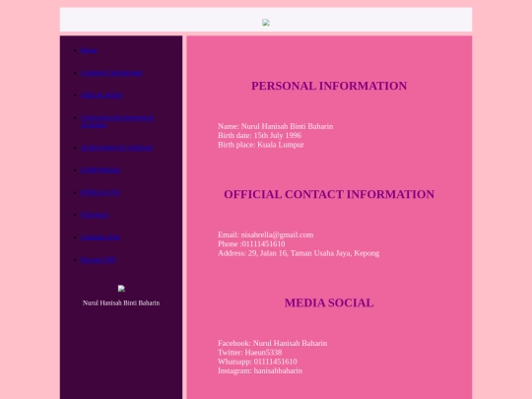Viewport: 532px width, 399px height.
Task: Click 'Whatsapp: 01111451610' text
Action: (x=257, y=362)
